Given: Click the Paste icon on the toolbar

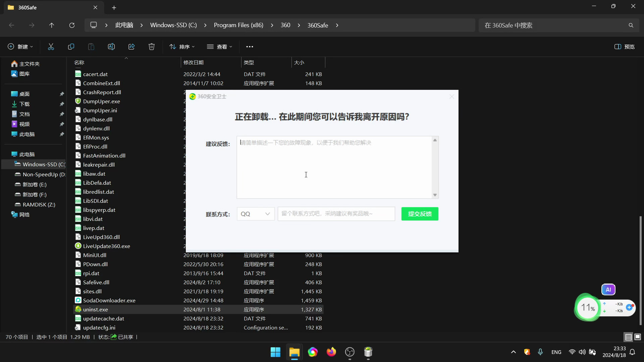Looking at the screenshot, I should pyautogui.click(x=91, y=47).
